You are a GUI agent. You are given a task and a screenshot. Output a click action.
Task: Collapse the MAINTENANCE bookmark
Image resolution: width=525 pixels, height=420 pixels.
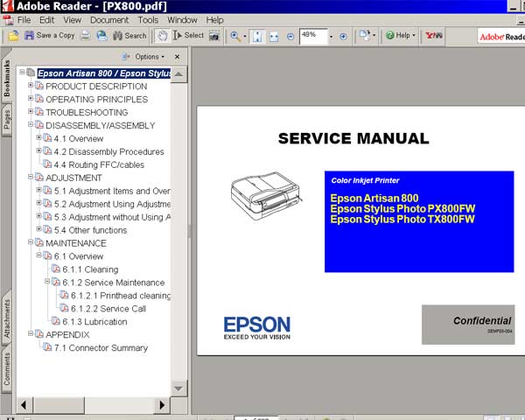[x=31, y=241]
